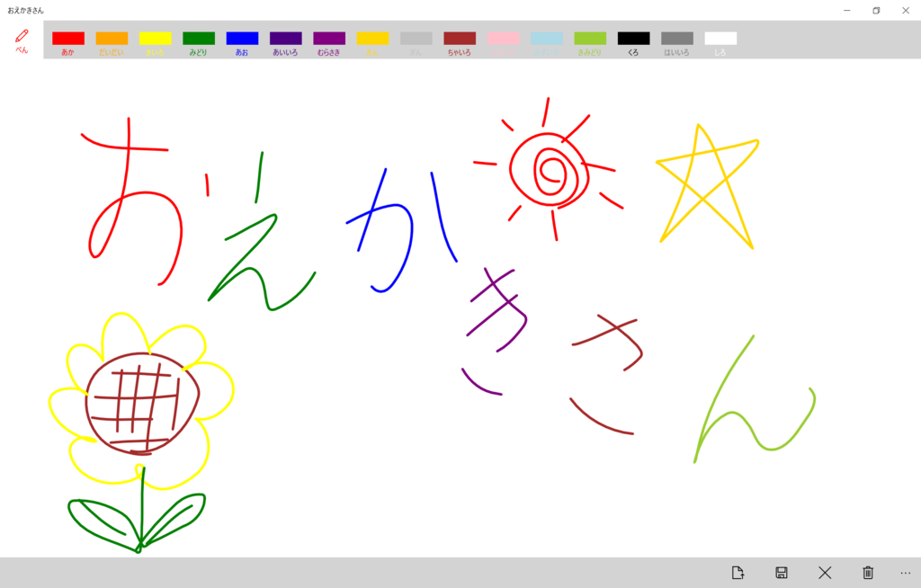Open more options via the ellipsis icon
The width and height of the screenshot is (921, 588).
(905, 573)
